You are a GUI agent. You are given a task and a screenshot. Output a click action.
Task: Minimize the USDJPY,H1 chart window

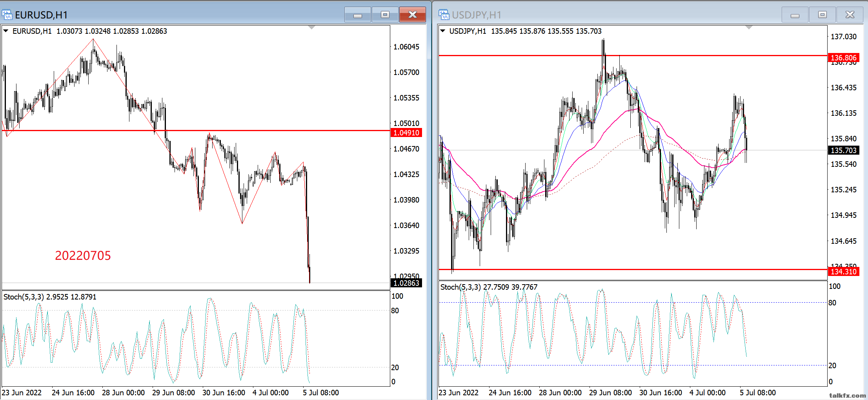795,15
